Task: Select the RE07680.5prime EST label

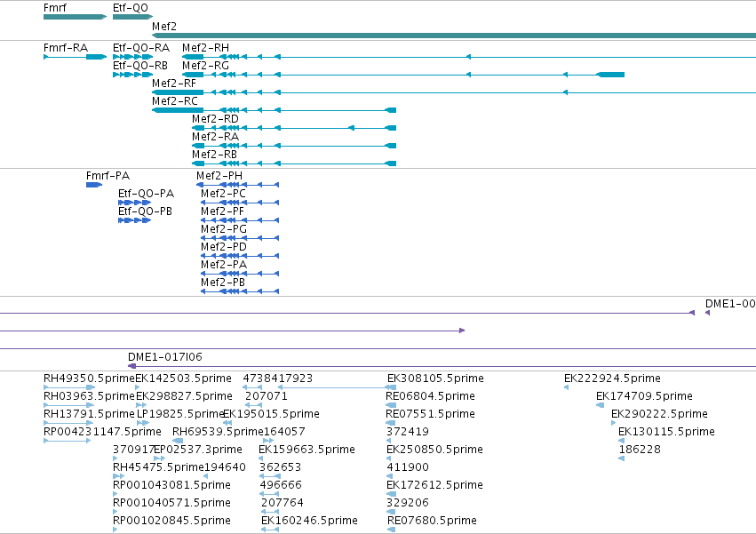Action: (x=432, y=522)
